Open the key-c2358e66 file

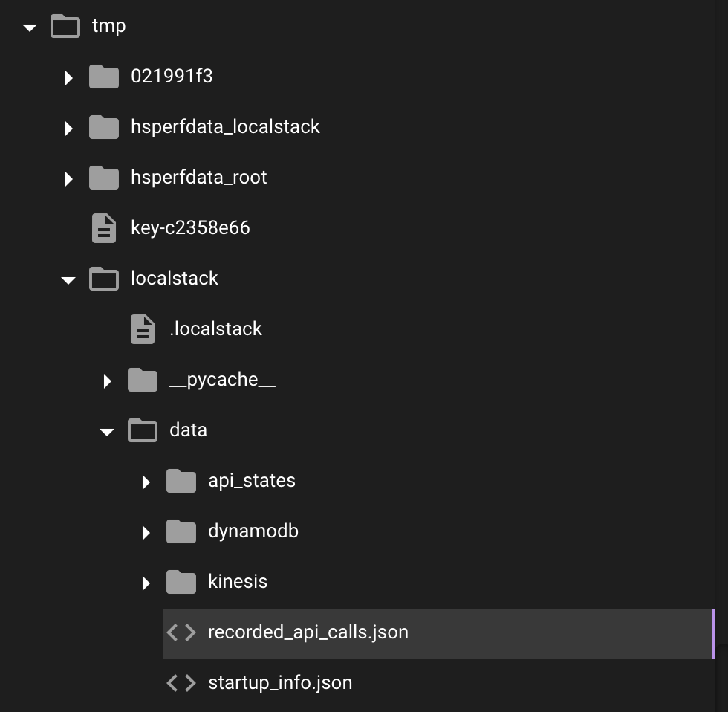(190, 228)
